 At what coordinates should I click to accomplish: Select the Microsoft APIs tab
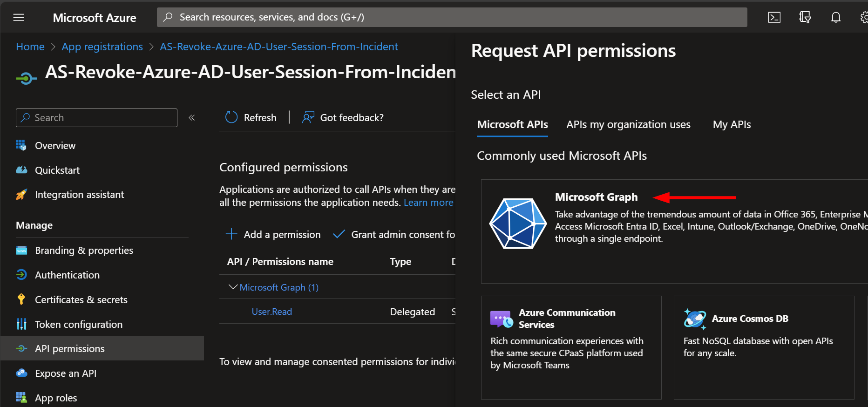click(512, 124)
